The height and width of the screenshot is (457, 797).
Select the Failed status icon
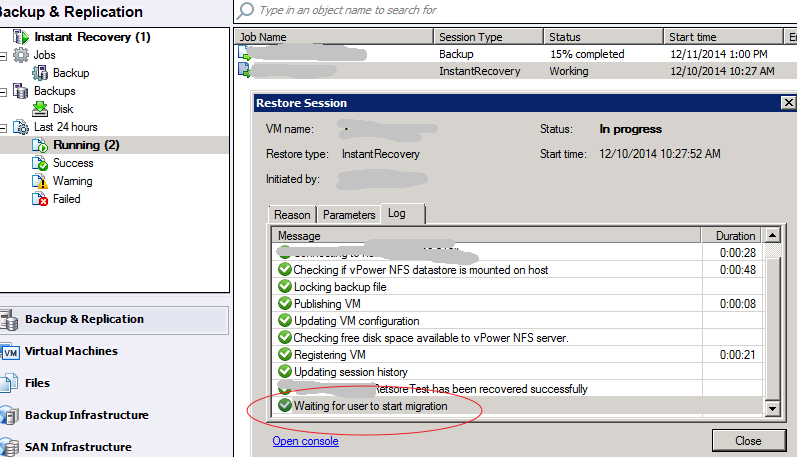[x=40, y=199]
